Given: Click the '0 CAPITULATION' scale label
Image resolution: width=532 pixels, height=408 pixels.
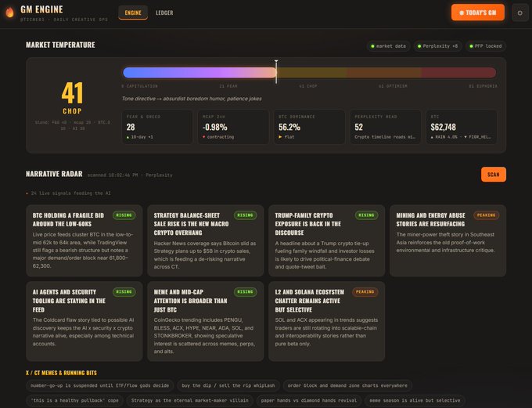Looking at the screenshot, I should click(x=139, y=86).
